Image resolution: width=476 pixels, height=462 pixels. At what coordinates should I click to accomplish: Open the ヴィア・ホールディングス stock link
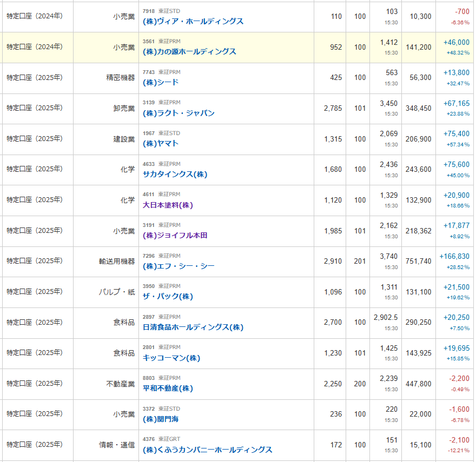point(193,22)
